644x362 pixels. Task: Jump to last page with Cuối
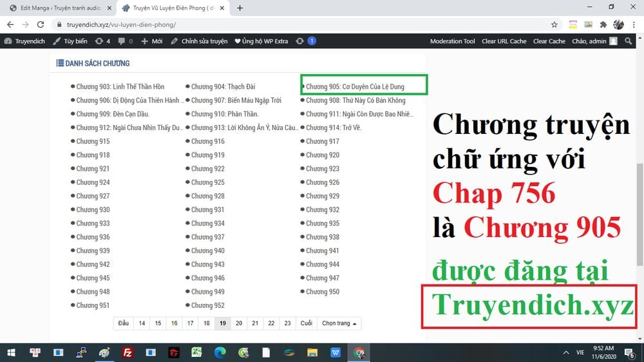tap(307, 323)
